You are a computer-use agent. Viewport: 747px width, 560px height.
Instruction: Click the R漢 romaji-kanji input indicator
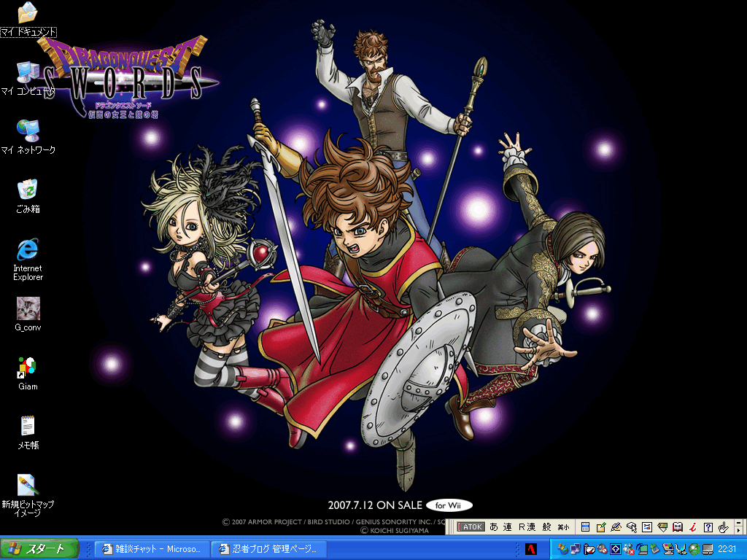tap(527, 526)
